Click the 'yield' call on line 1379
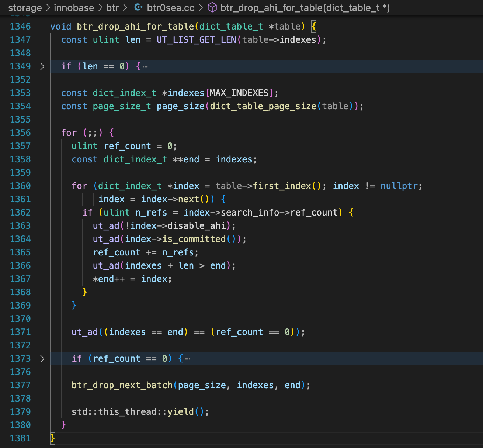 (x=180, y=412)
